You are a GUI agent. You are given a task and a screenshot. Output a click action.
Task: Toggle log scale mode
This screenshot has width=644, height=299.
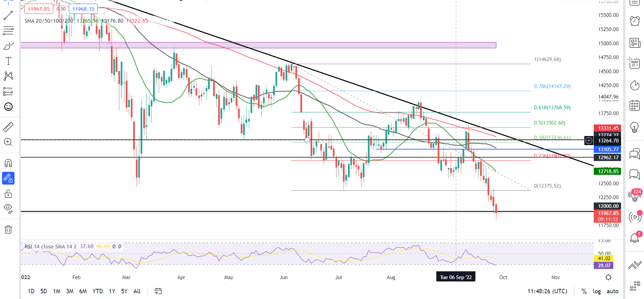coord(597,291)
